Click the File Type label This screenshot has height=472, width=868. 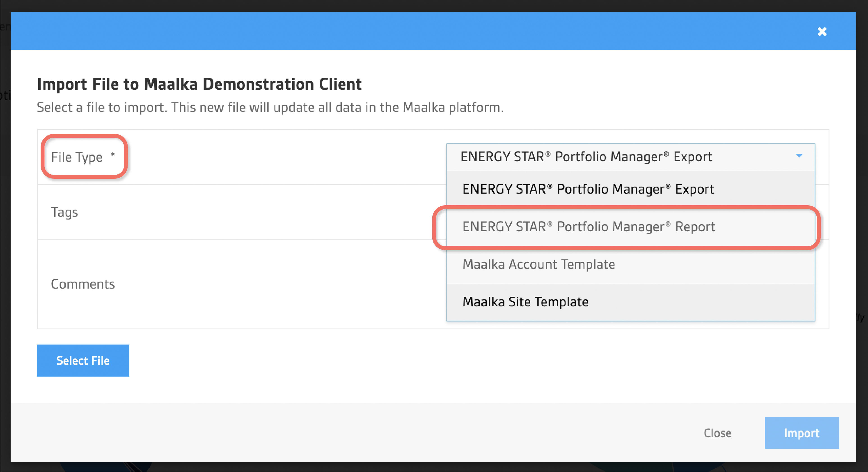point(76,157)
